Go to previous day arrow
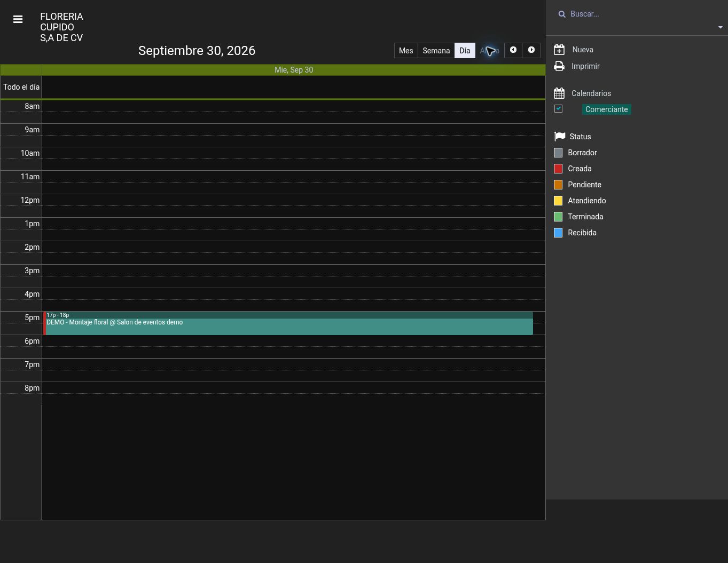This screenshot has height=563, width=728. point(513,50)
